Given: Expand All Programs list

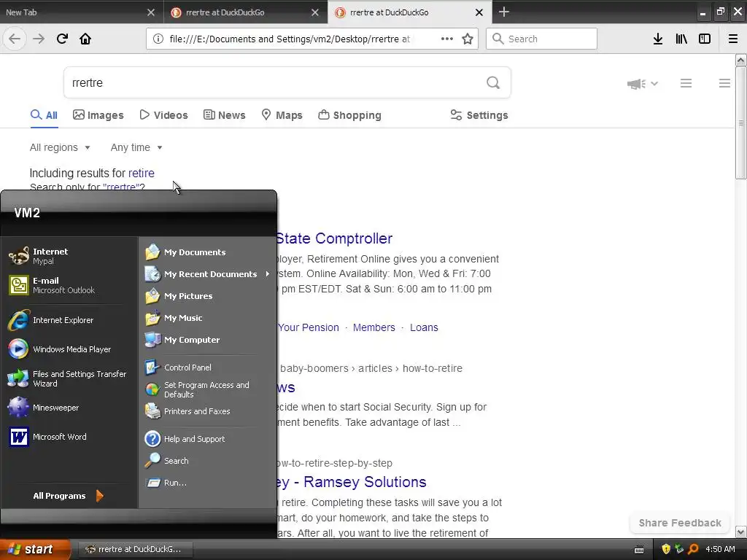Looking at the screenshot, I should [x=68, y=496].
